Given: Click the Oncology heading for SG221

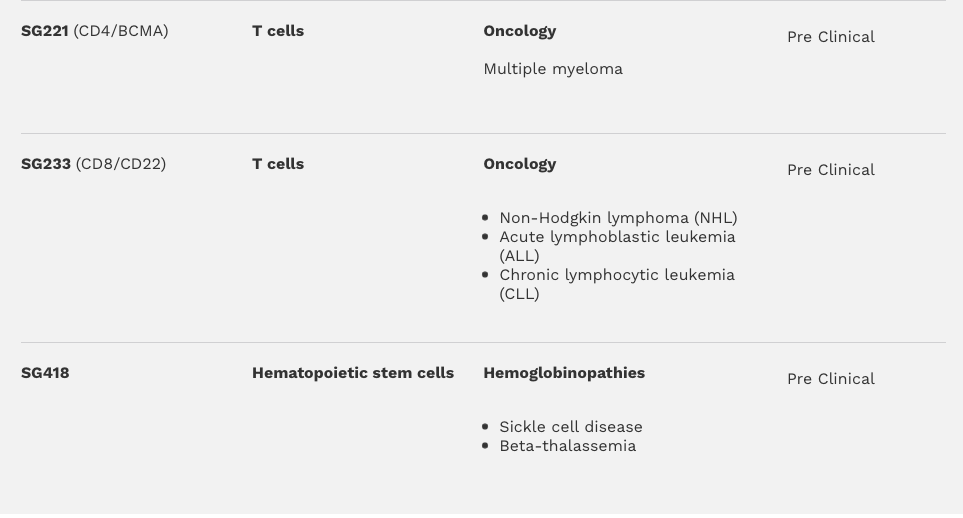Looking at the screenshot, I should pyautogui.click(x=520, y=31).
